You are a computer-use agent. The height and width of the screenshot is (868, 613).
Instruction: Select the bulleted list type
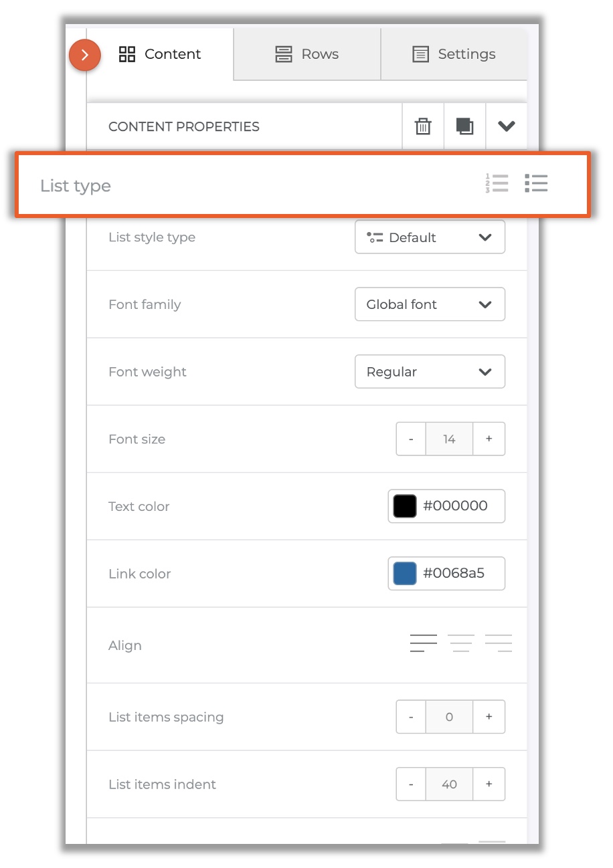click(536, 183)
